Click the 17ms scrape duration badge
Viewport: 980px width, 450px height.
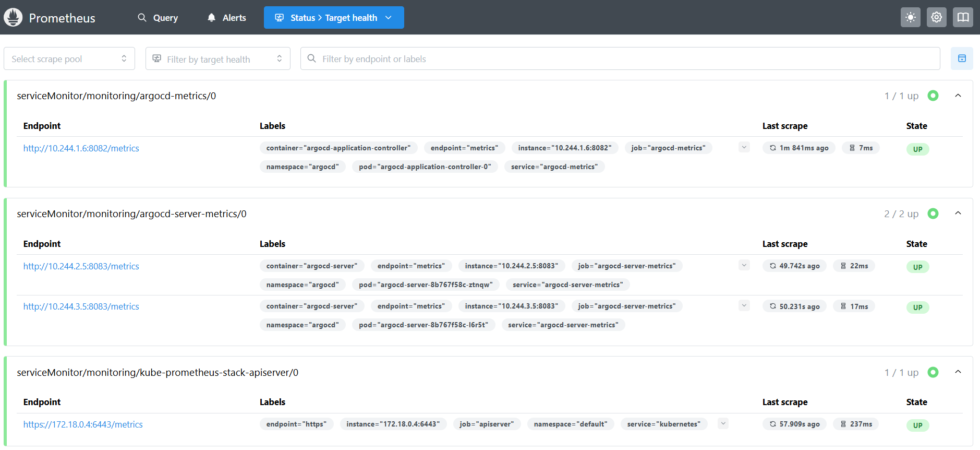click(854, 306)
